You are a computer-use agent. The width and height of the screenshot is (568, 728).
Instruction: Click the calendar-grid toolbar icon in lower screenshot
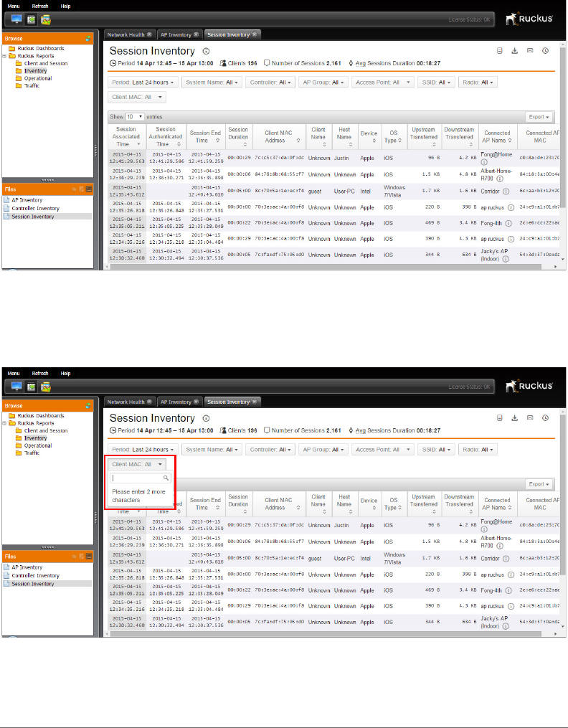pos(45,387)
